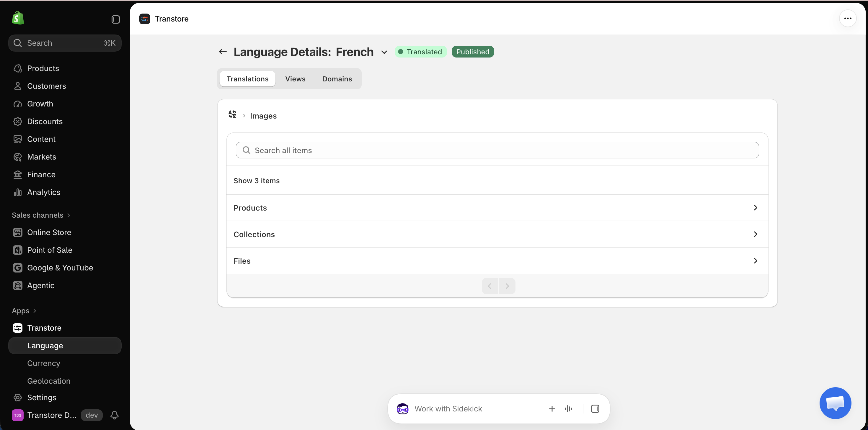Click the next page arrow button
The image size is (868, 430).
(507, 286)
